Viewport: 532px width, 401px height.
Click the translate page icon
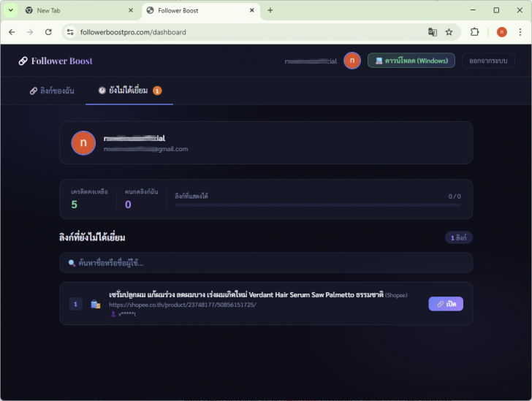433,32
